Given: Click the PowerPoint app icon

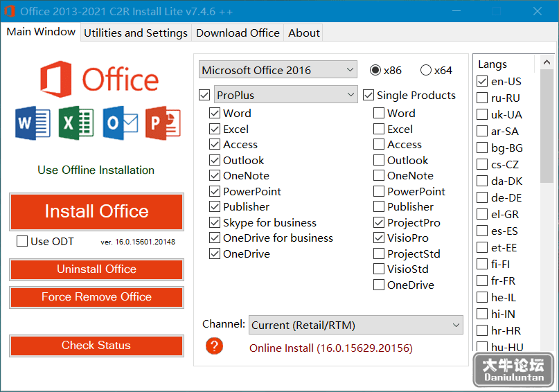Looking at the screenshot, I should click(x=163, y=123).
